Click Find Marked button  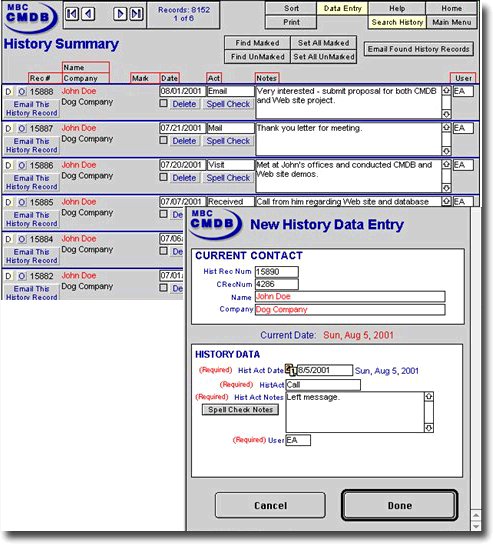point(257,43)
